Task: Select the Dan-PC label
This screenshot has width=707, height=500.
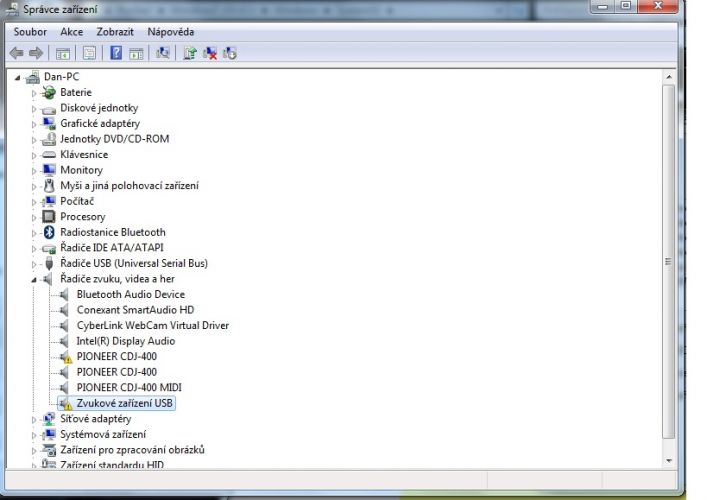Action: (61, 77)
